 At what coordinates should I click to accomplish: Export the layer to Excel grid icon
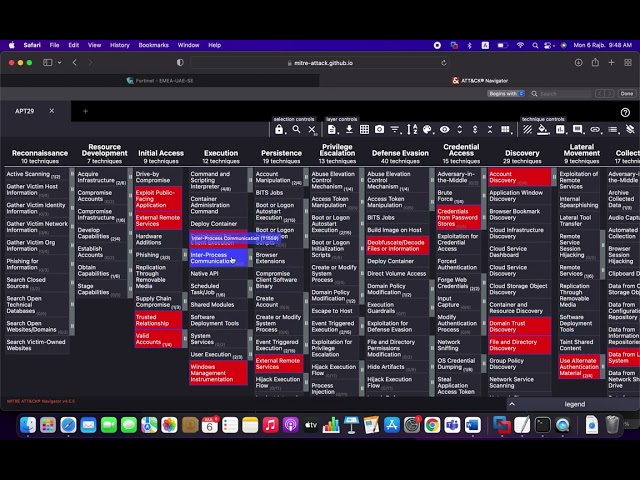point(364,130)
